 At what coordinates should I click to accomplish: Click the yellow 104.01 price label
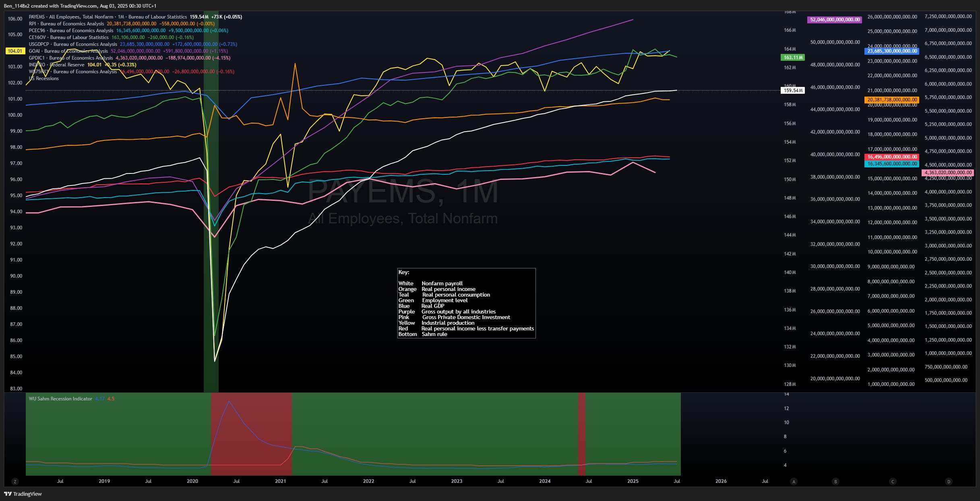pyautogui.click(x=16, y=51)
